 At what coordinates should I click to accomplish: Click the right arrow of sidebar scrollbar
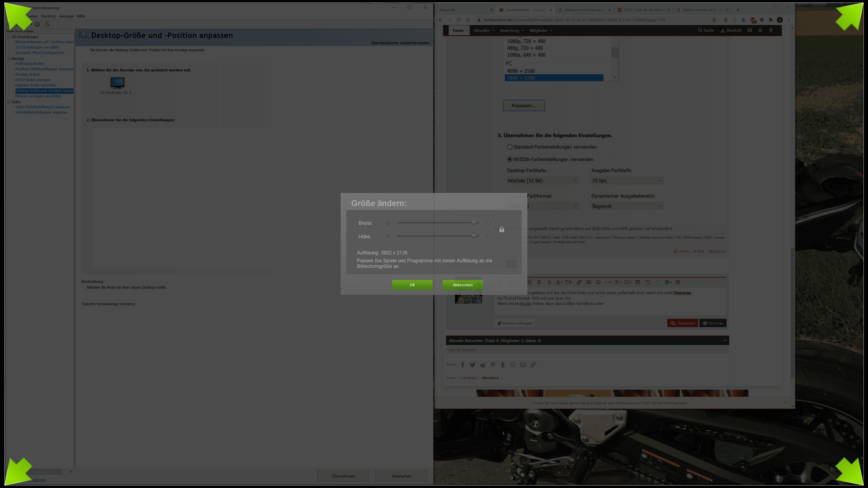coord(71,471)
